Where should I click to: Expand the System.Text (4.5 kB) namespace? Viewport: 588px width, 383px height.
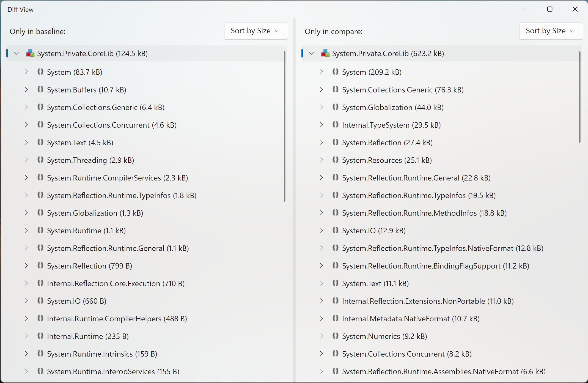(26, 143)
